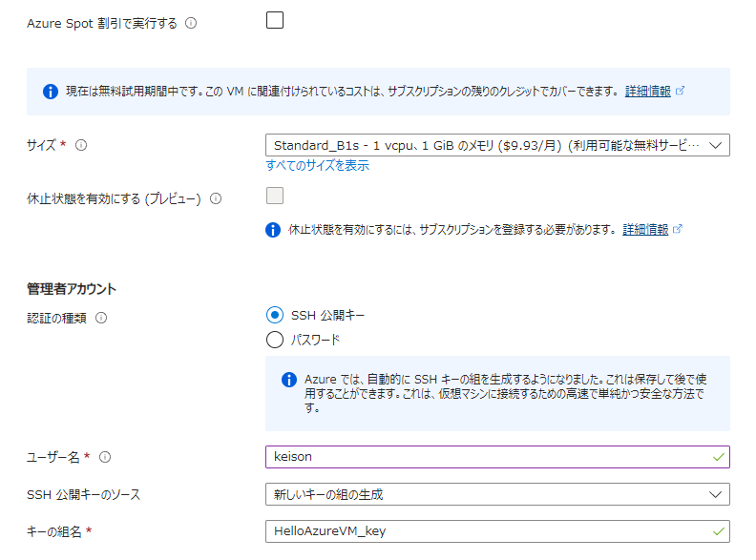756x560 pixels.
Task: Click external link icon after hibernation 詳細情報
Action: point(678,229)
